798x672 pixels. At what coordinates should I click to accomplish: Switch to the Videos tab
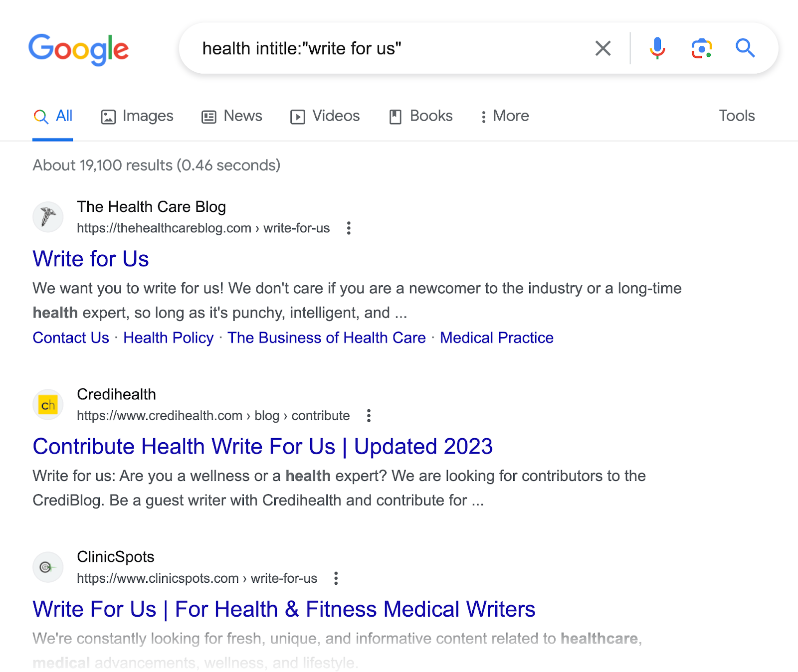325,116
